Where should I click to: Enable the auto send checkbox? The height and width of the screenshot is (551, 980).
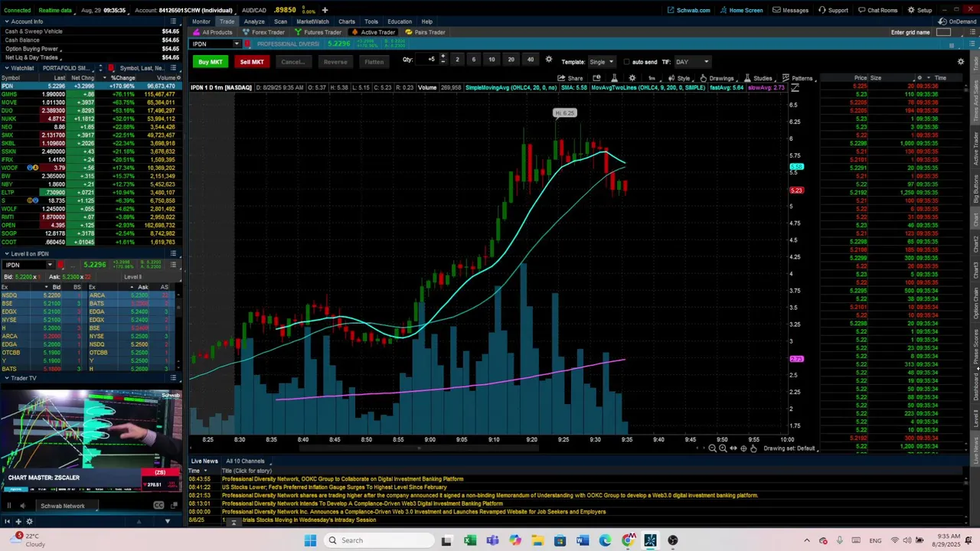[627, 62]
